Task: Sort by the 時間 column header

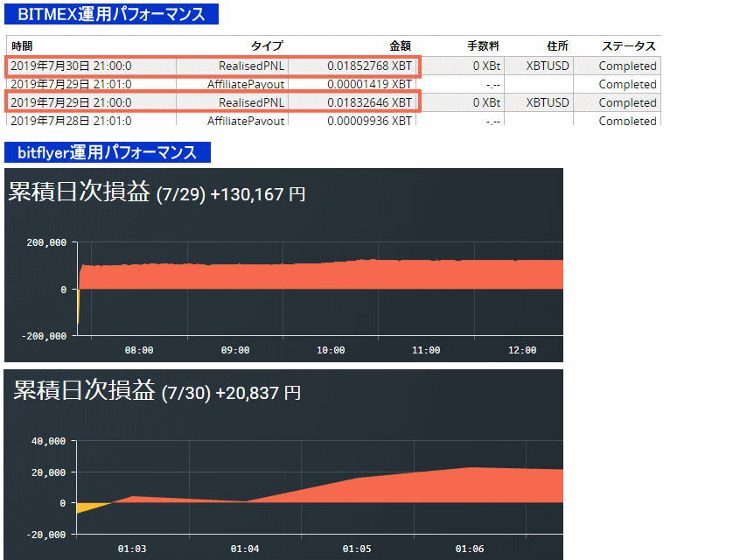Action: [23, 46]
